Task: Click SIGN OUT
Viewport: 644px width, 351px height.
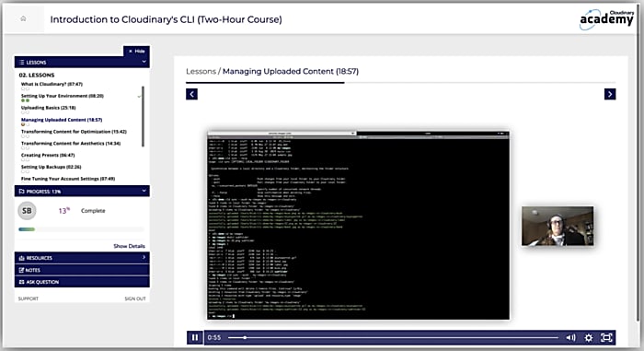Action: point(135,298)
